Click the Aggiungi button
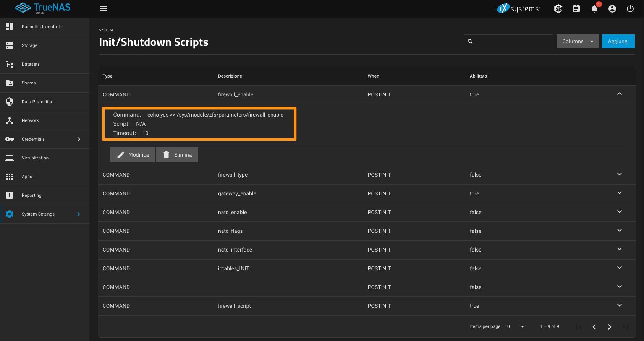The height and width of the screenshot is (341, 644). pyautogui.click(x=618, y=41)
